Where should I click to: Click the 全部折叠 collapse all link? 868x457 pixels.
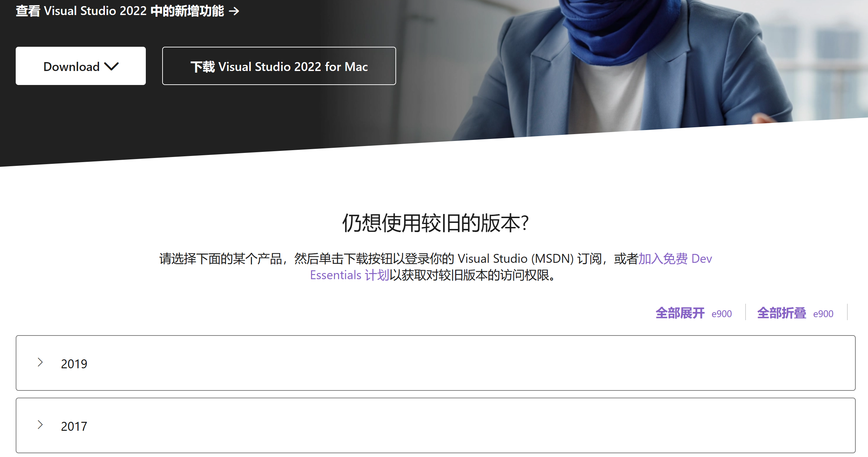[795, 313]
